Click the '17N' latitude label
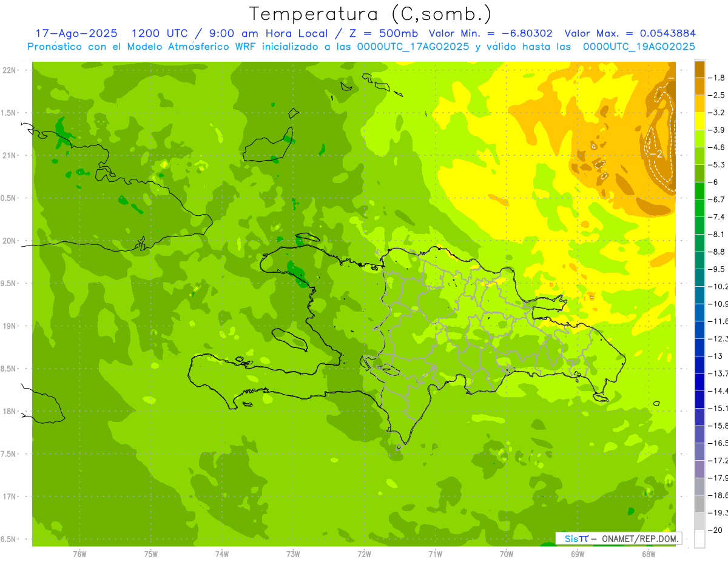 tap(9, 497)
